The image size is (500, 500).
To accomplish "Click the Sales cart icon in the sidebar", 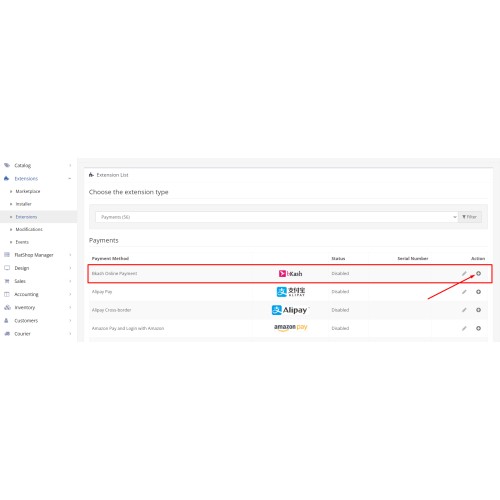I will click(x=7, y=281).
